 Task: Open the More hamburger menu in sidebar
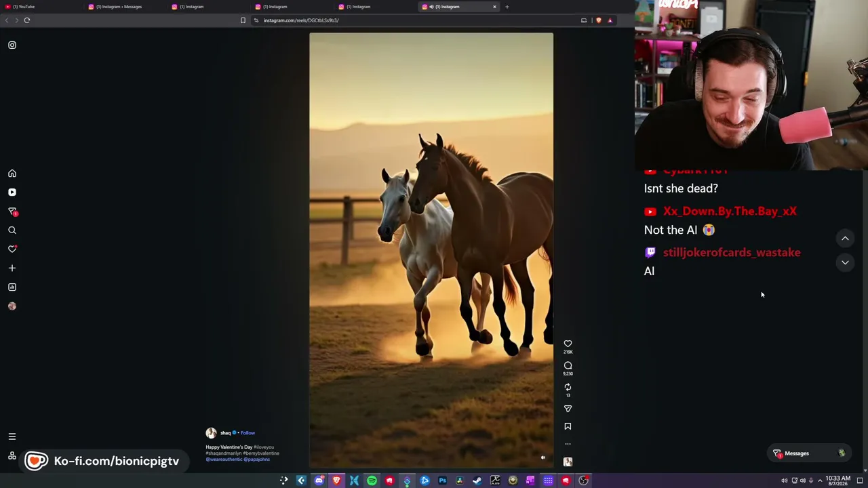click(x=12, y=436)
